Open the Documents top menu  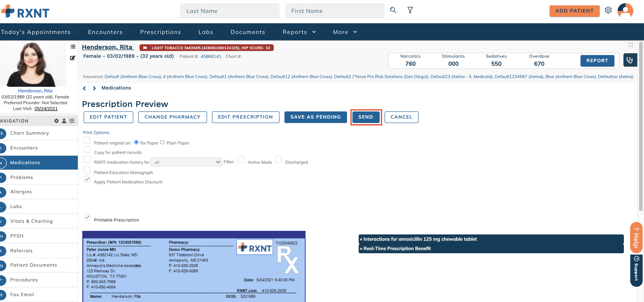point(248,32)
